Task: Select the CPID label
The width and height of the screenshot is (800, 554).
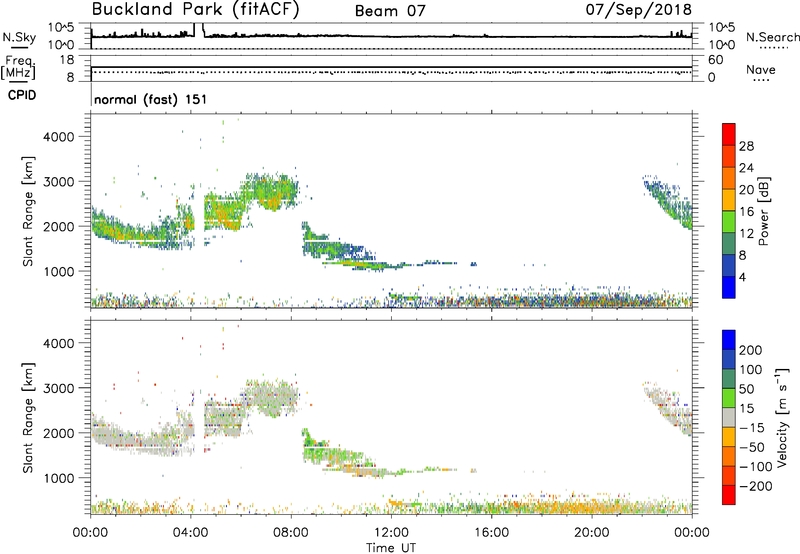Action: tap(22, 95)
